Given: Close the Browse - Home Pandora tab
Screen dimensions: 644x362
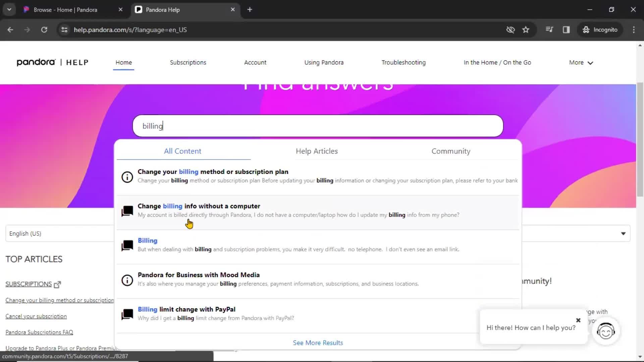Looking at the screenshot, I should pyautogui.click(x=120, y=10).
